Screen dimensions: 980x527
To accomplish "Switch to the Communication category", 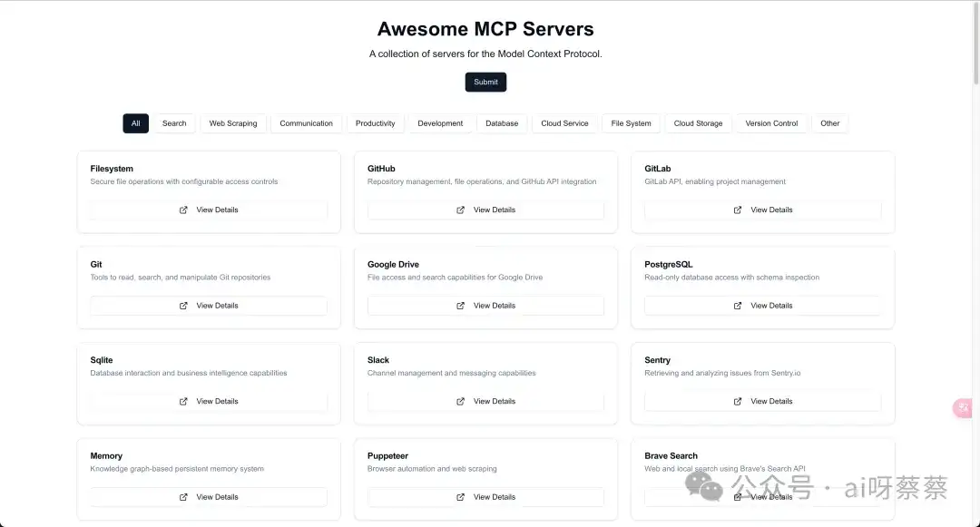I will click(x=307, y=123).
